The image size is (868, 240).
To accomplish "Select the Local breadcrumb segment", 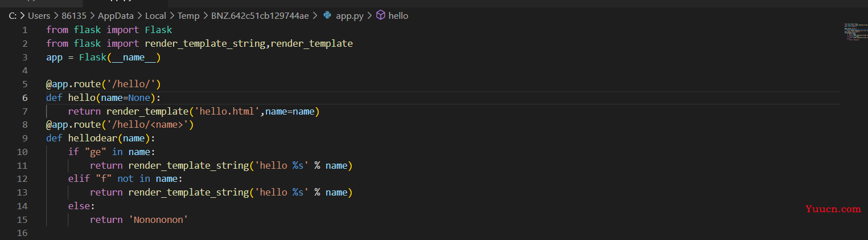I will pos(155,15).
